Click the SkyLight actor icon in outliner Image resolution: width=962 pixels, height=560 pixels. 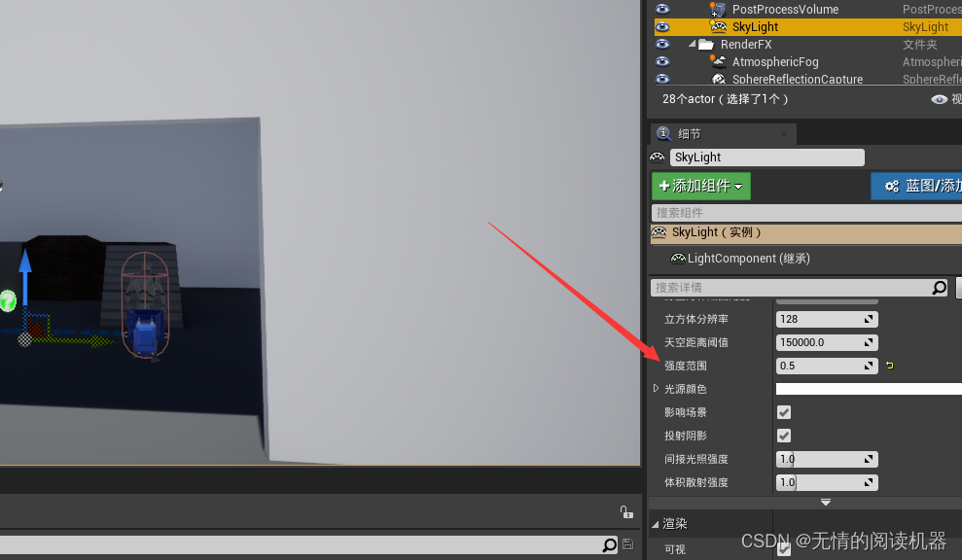(720, 26)
